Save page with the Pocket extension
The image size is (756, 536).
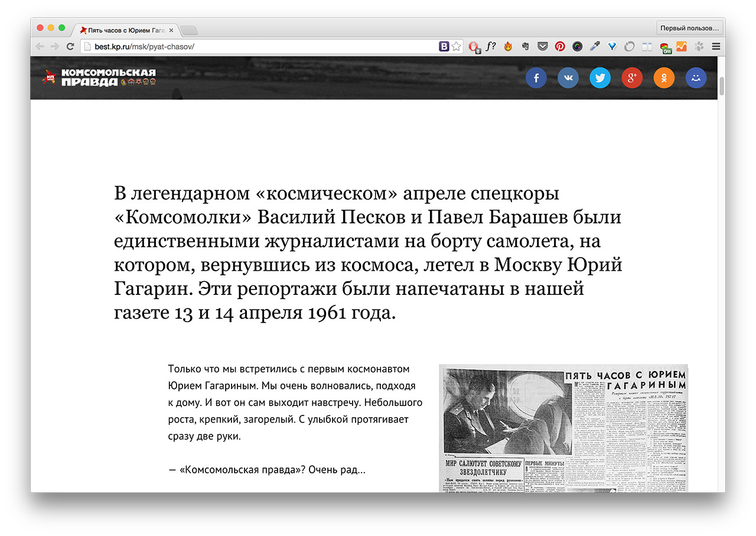(x=542, y=46)
